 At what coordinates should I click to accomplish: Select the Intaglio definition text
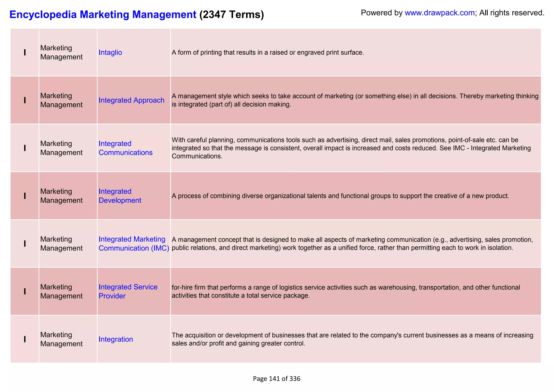pos(268,52)
